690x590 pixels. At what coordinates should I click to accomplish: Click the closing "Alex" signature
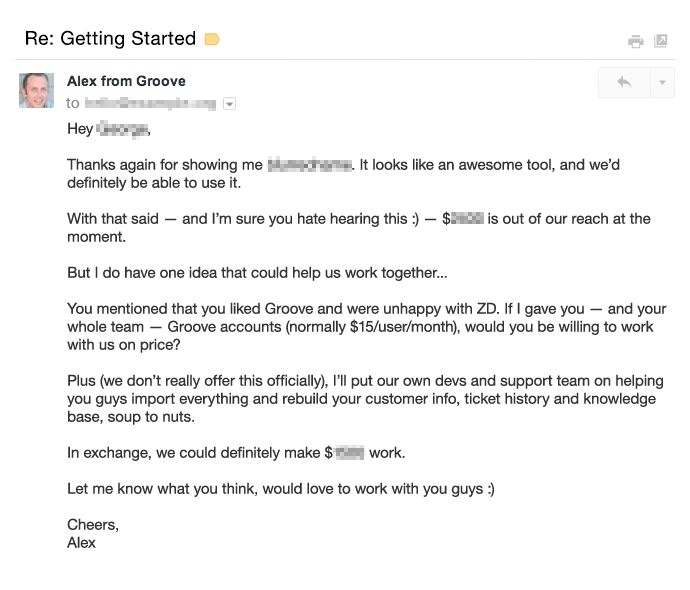pos(81,542)
